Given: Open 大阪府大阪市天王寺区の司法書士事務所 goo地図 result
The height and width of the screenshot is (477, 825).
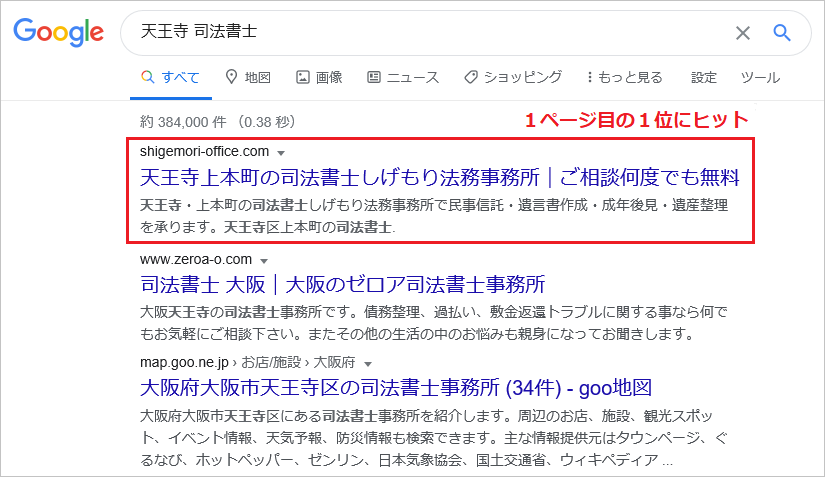Looking at the screenshot, I should point(396,388).
